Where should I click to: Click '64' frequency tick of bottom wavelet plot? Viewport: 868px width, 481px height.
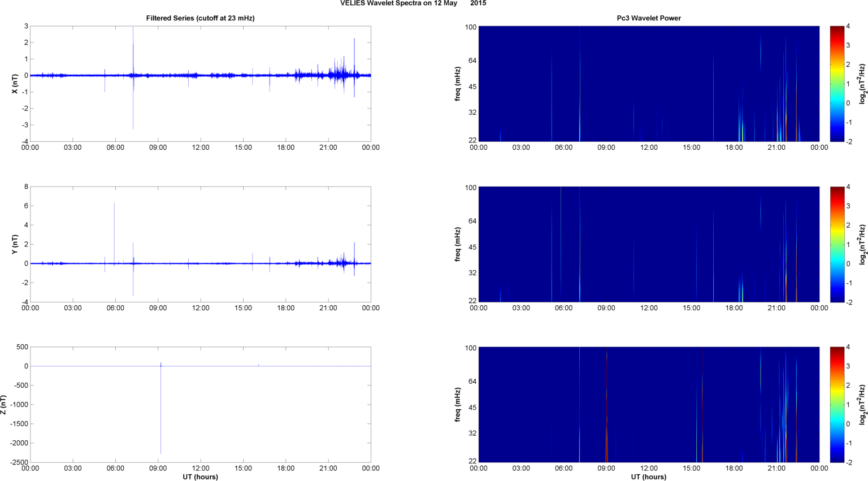(x=472, y=382)
